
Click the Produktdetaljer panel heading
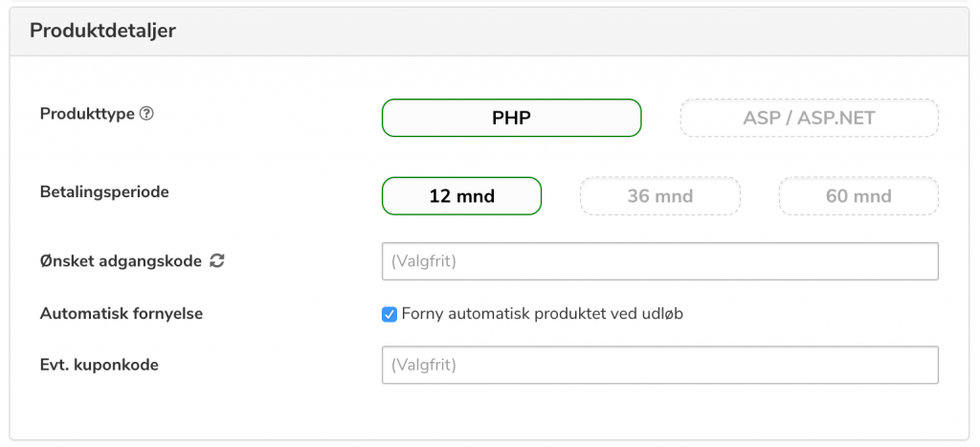(x=102, y=31)
